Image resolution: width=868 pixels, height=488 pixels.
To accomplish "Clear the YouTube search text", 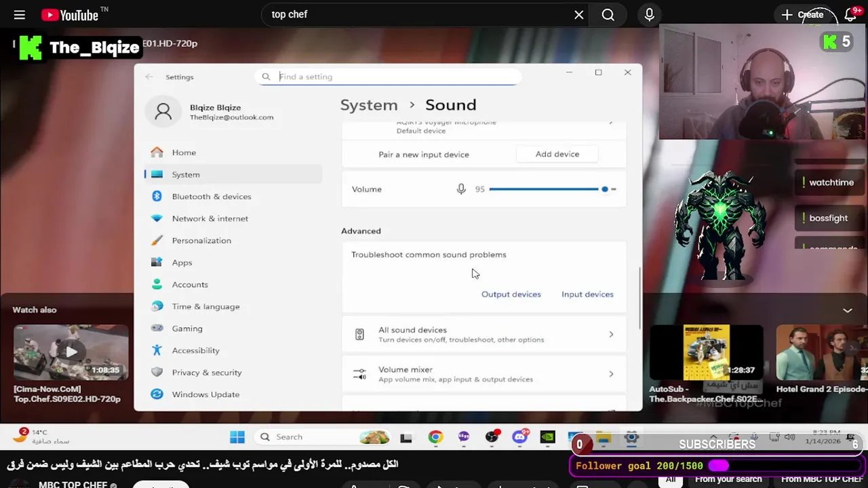I will [x=578, y=14].
